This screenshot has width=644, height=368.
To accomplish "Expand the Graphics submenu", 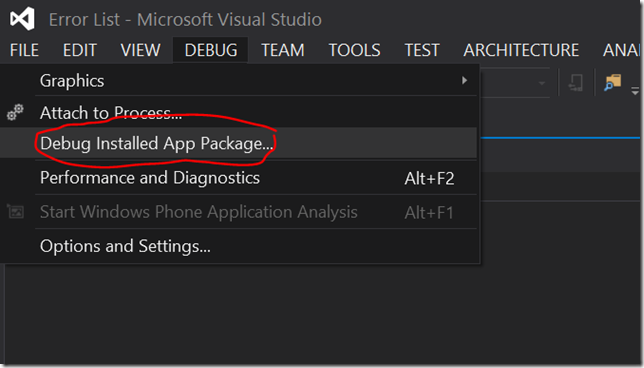I will coord(239,80).
